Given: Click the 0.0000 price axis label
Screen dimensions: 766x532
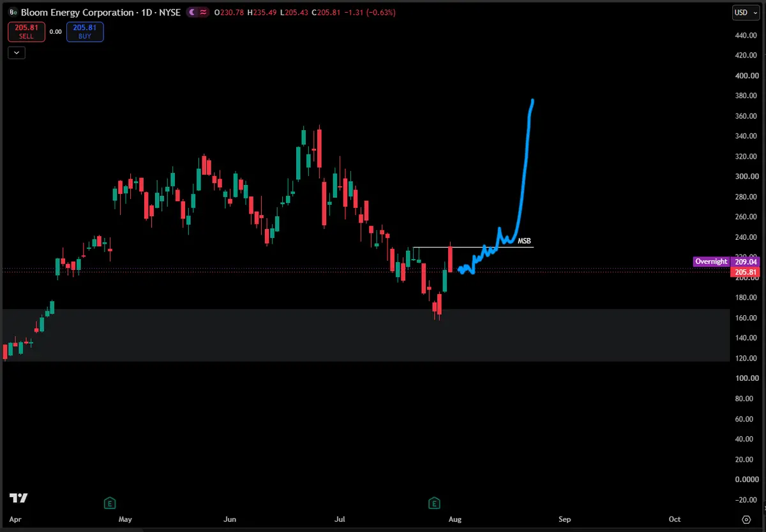Looking at the screenshot, I should pyautogui.click(x=746, y=479).
